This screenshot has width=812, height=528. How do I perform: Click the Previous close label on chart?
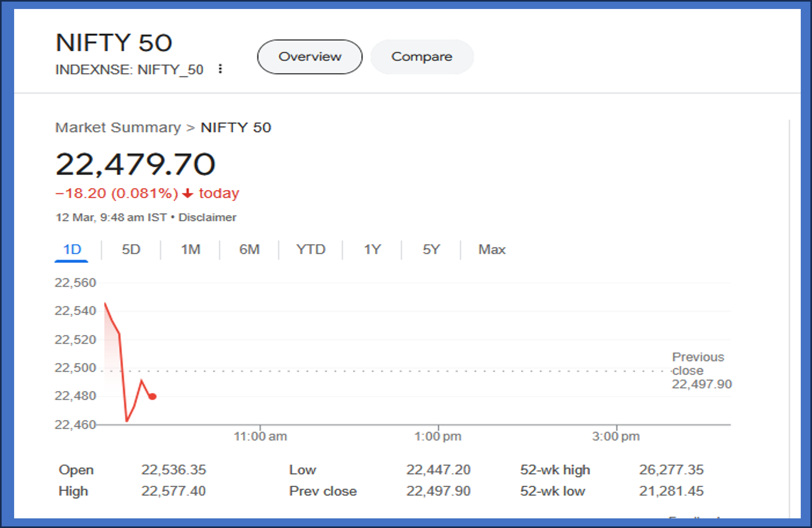(x=698, y=364)
